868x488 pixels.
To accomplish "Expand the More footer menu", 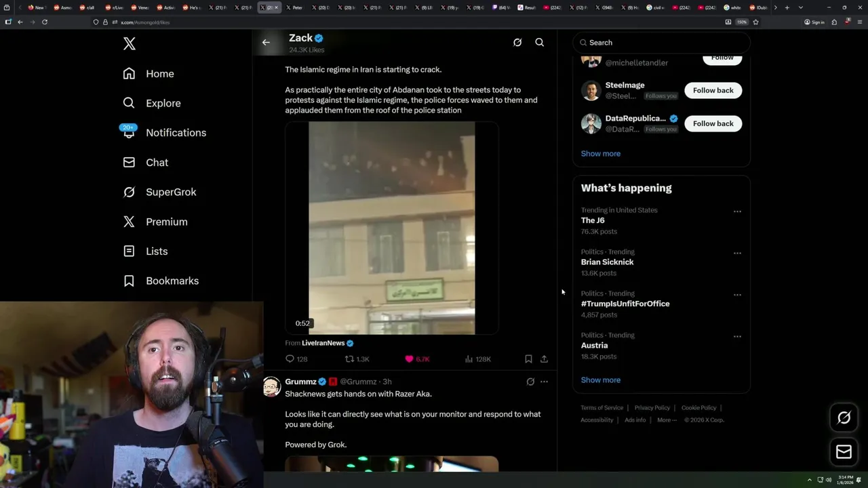I will coord(667,420).
